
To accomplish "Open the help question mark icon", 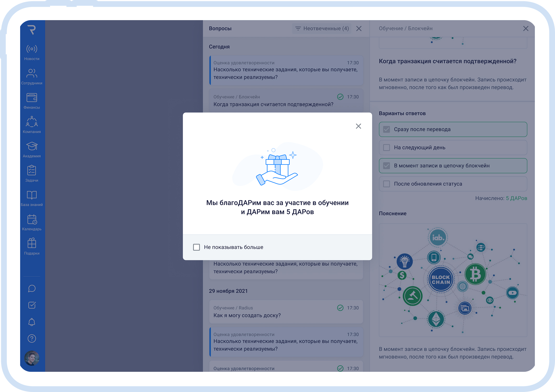I will [x=32, y=339].
